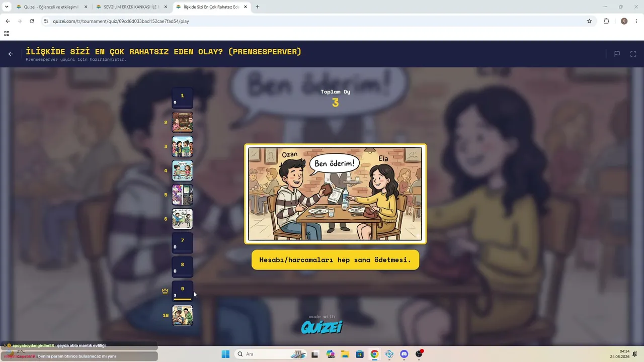644x362 pixels.
Task: Select ranking thumbnail number 2
Action: [183, 123]
